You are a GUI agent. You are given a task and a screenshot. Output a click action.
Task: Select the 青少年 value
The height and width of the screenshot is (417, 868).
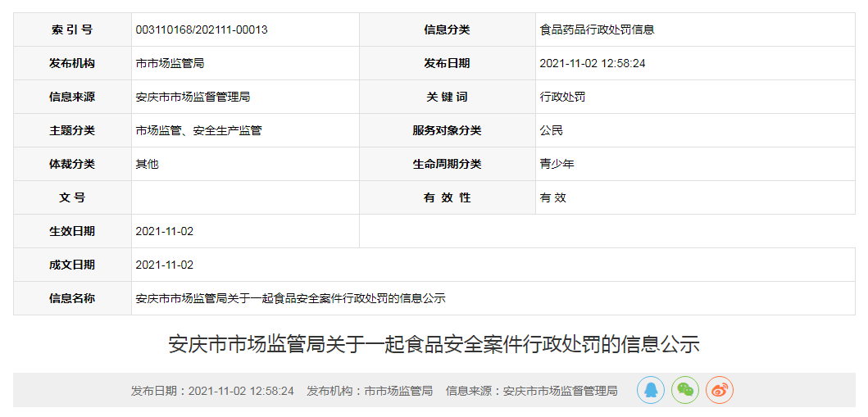(x=557, y=164)
